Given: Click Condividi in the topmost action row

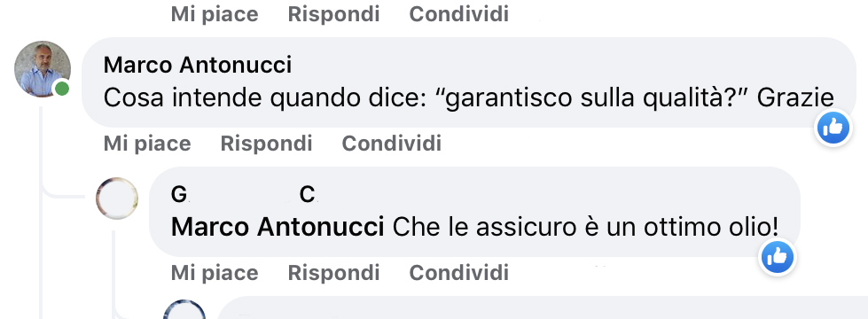Looking at the screenshot, I should tap(459, 14).
